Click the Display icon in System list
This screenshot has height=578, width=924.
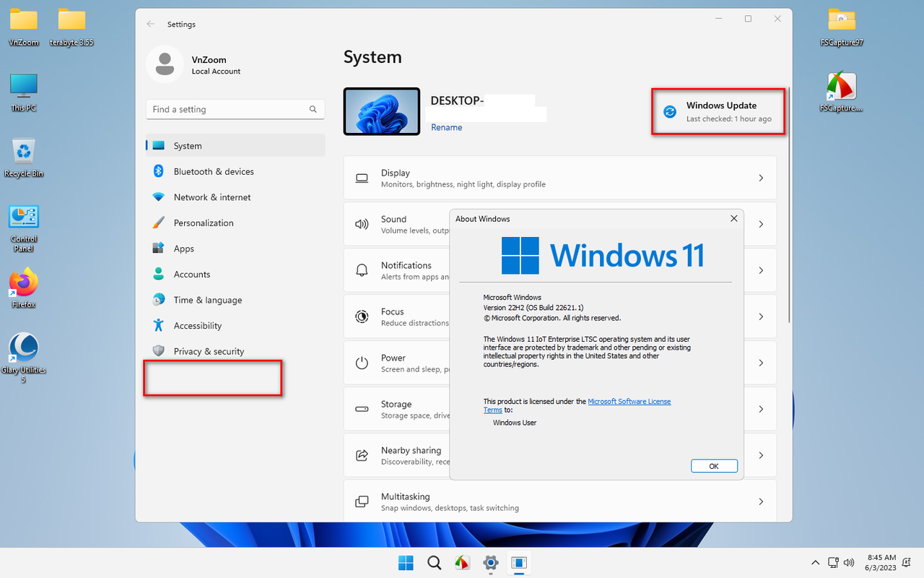pyautogui.click(x=362, y=178)
